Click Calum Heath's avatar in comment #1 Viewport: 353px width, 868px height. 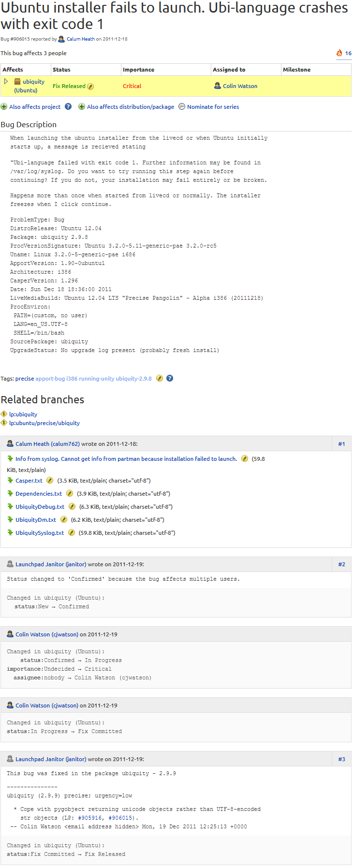click(x=10, y=443)
